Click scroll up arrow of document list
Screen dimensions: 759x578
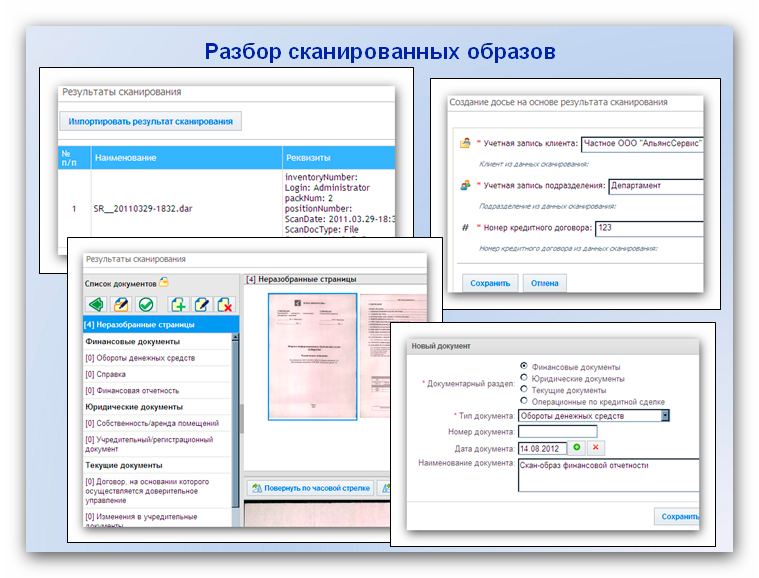coord(235,336)
